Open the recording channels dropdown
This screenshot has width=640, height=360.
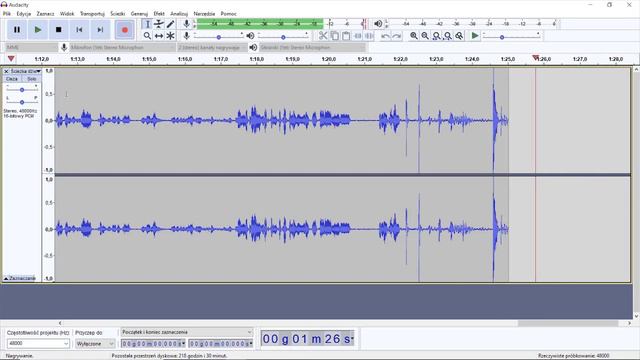[x=212, y=48]
